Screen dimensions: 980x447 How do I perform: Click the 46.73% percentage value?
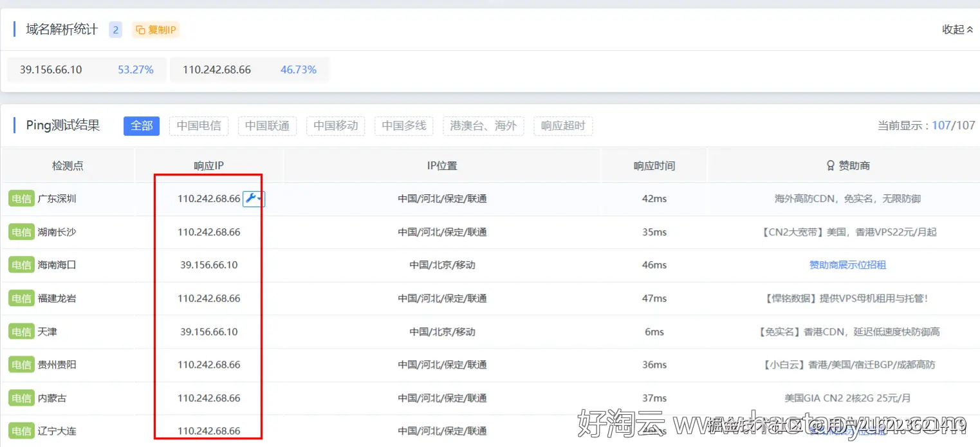click(x=299, y=69)
